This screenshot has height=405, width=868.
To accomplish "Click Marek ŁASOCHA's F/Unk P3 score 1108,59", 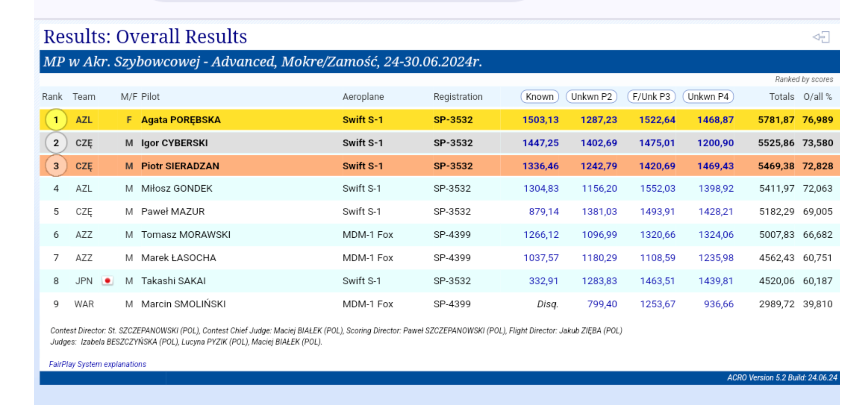I will 657,258.
